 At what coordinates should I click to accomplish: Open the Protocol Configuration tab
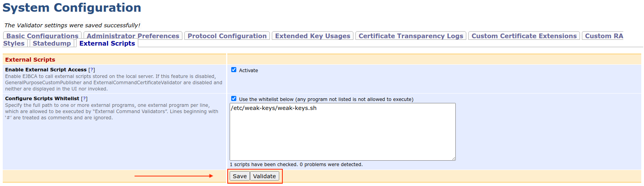coord(227,36)
